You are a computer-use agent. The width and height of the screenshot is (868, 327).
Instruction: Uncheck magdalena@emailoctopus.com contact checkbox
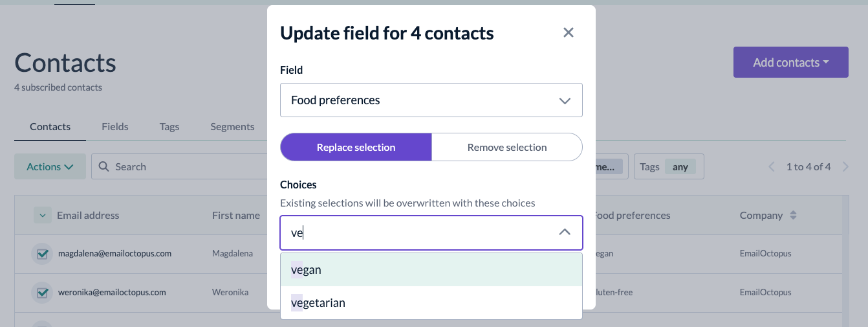(43, 254)
